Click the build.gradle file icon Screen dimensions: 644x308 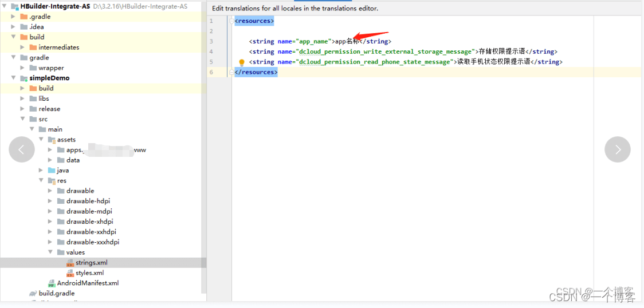33,294
